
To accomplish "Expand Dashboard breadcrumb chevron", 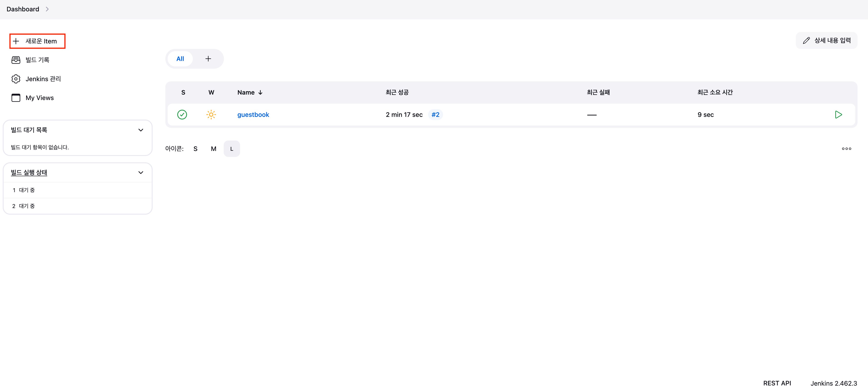I will 47,9.
